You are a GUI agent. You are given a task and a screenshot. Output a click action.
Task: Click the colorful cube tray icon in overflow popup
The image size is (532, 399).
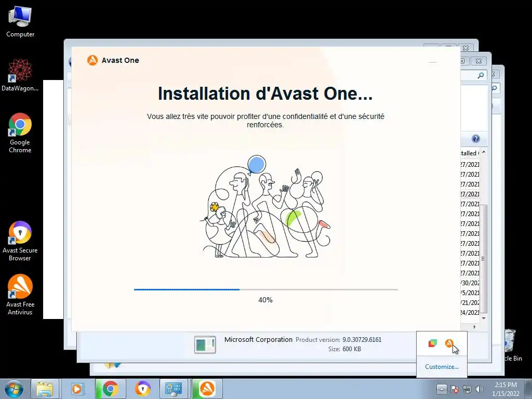[433, 343]
